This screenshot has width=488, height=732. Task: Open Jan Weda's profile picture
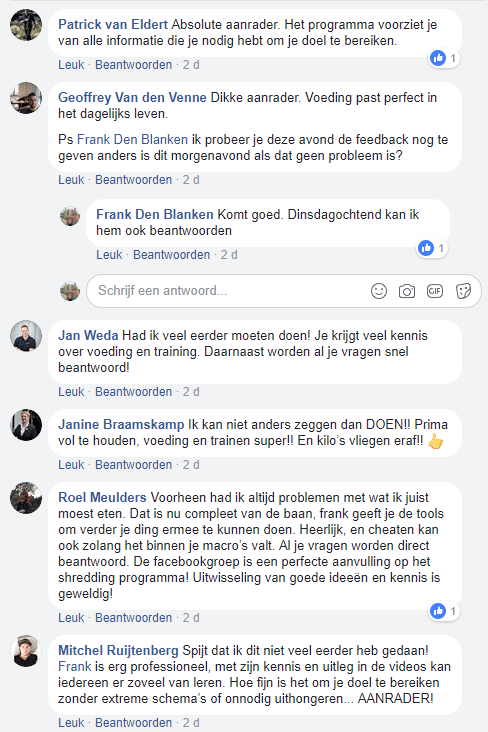(x=26, y=336)
